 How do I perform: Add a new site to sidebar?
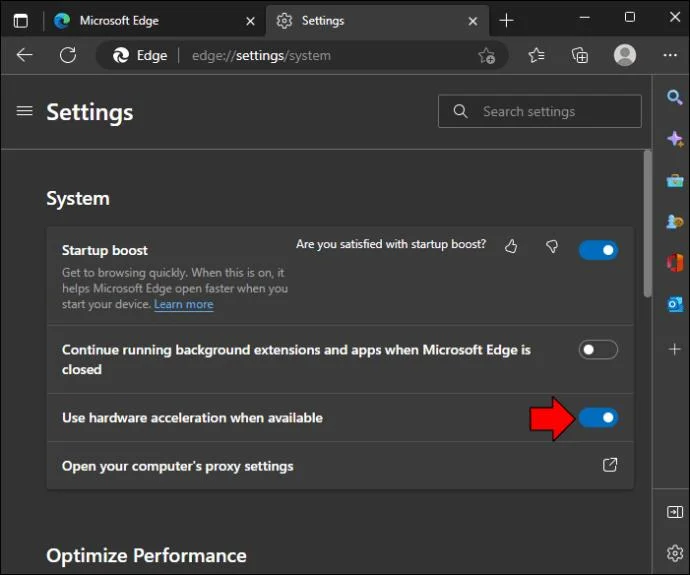tap(675, 349)
